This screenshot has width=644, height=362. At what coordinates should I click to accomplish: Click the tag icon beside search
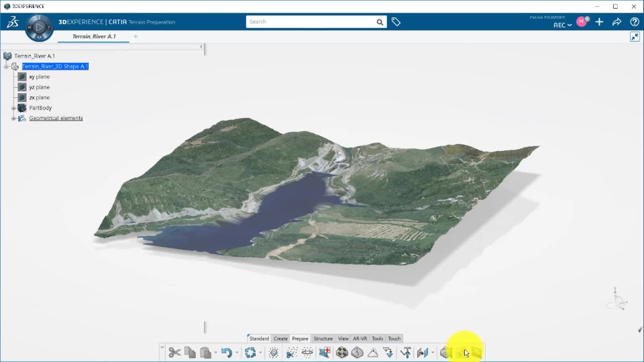click(x=396, y=21)
